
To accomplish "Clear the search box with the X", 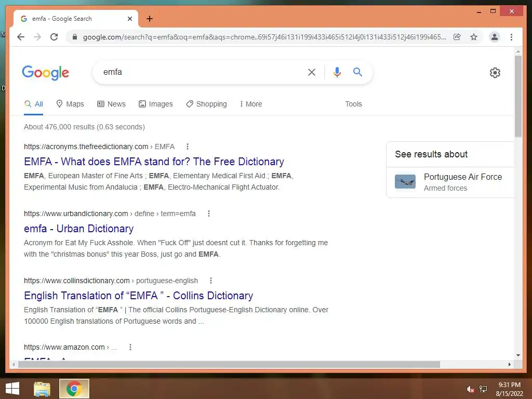I will tap(312, 72).
